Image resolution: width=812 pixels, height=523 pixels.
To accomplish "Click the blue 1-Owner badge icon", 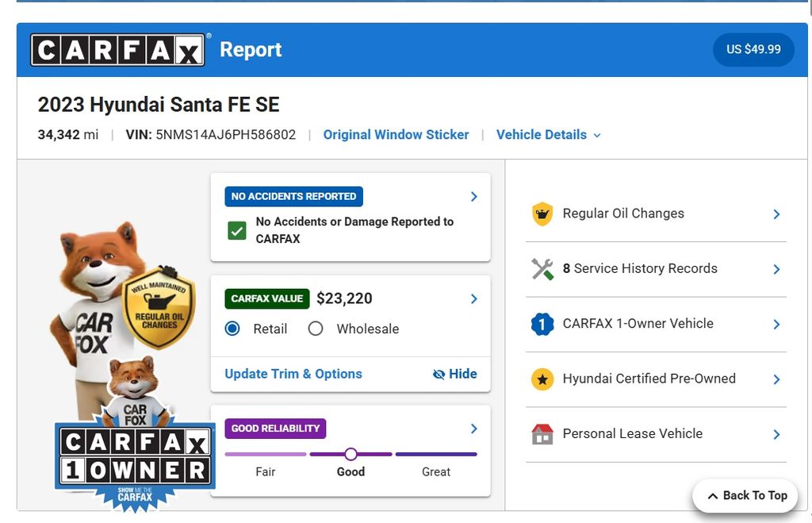I will (x=542, y=324).
